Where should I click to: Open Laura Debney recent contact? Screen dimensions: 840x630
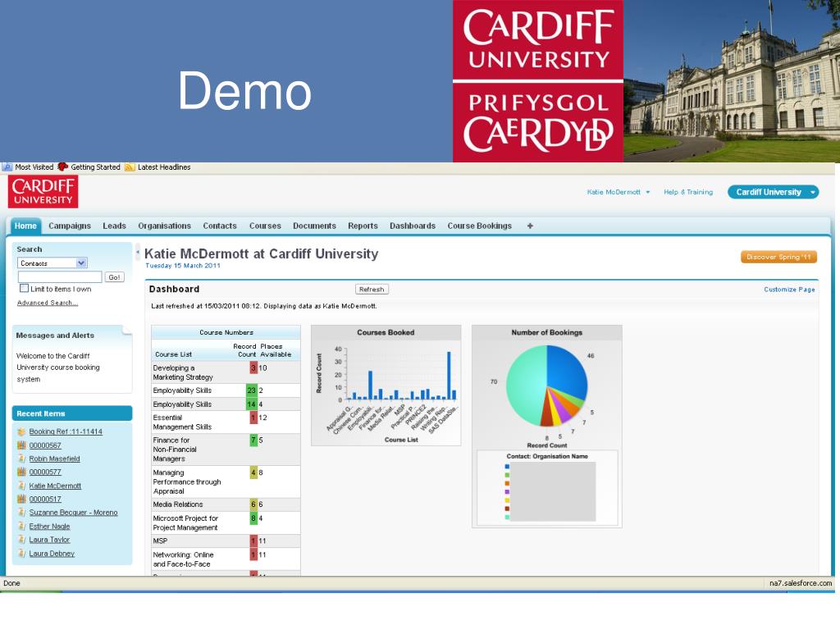pyautogui.click(x=52, y=554)
